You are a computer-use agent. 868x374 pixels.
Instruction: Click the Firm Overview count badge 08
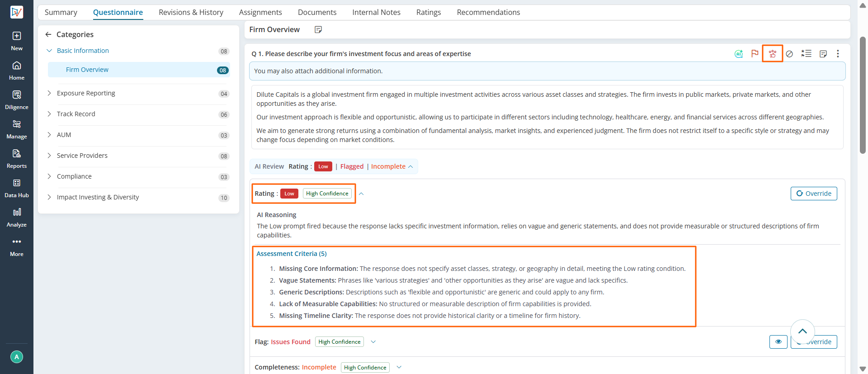point(223,70)
